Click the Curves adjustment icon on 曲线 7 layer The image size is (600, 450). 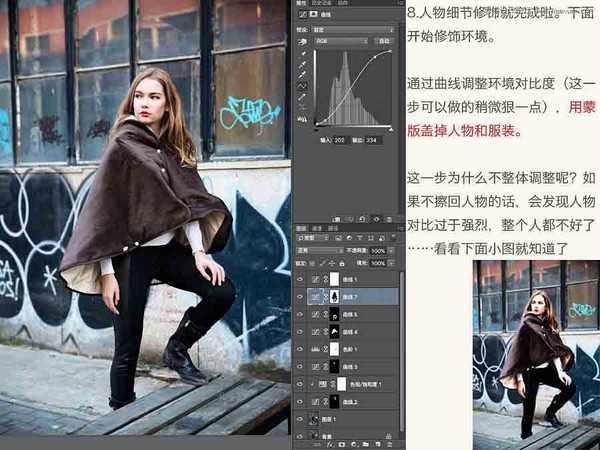click(x=315, y=297)
